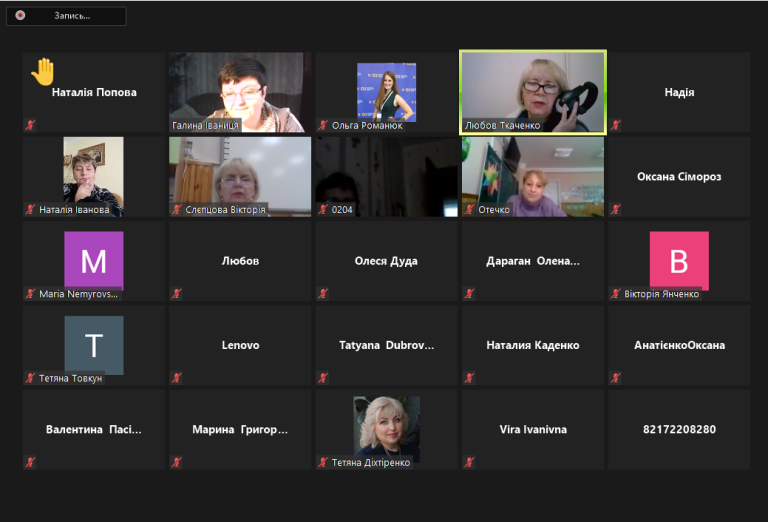Click muted mic icon on Марина Григор... tile
The image size is (768, 522).
177,462
